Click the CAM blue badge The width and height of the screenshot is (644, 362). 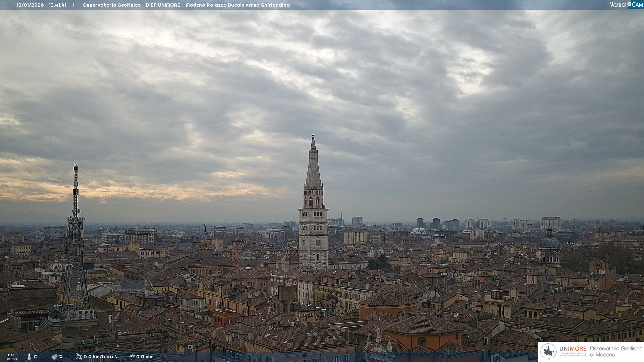point(637,5)
